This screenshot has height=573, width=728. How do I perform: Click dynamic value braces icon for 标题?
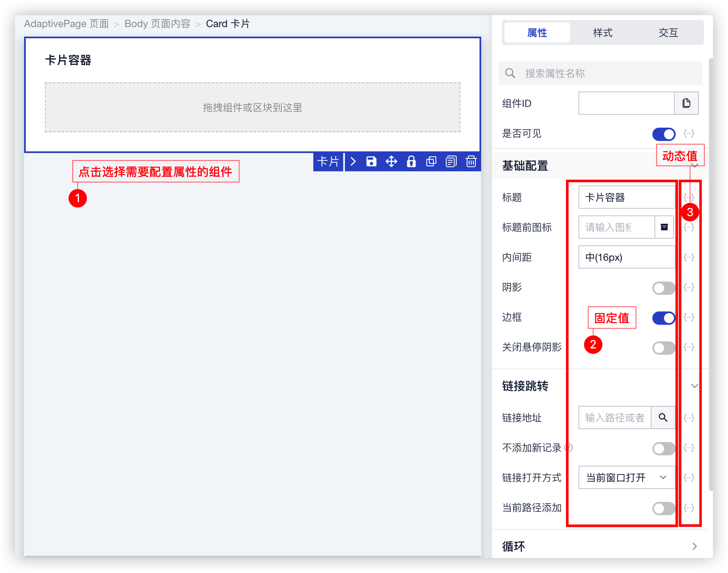pos(689,198)
